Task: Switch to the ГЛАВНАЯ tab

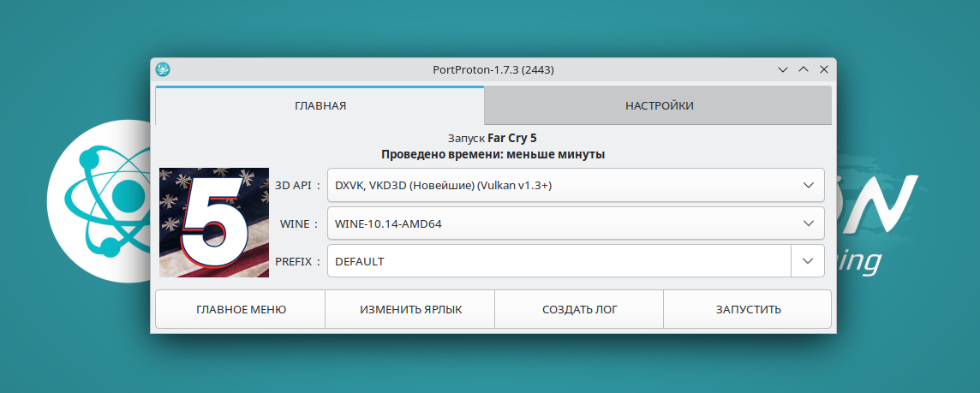Action: [320, 106]
